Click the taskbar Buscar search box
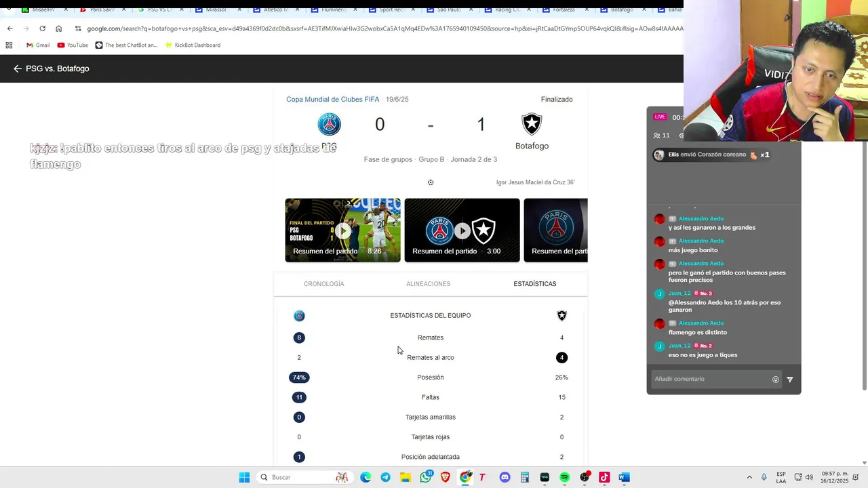 [304, 477]
